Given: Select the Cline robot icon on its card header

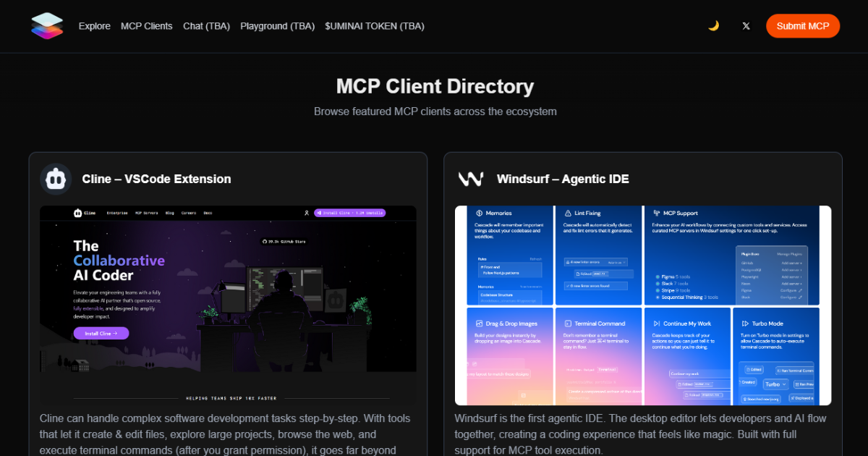Looking at the screenshot, I should [56, 179].
